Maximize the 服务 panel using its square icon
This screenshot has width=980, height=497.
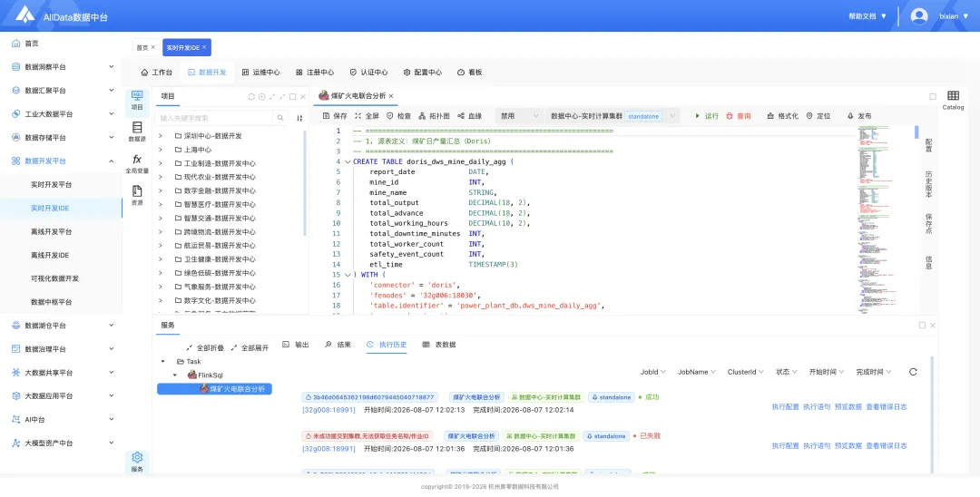922,326
